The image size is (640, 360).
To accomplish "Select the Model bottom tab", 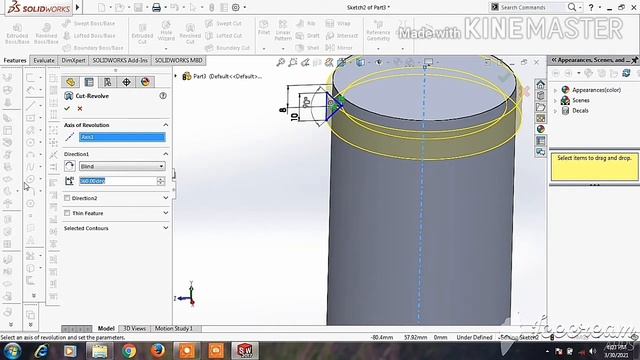I will click(x=106, y=329).
